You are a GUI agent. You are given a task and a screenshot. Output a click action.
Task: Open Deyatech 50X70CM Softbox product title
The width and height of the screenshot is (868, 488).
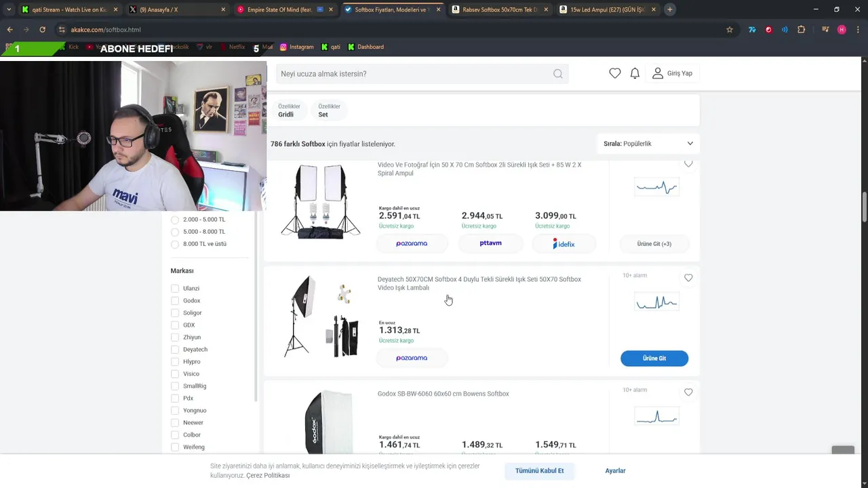click(479, 283)
